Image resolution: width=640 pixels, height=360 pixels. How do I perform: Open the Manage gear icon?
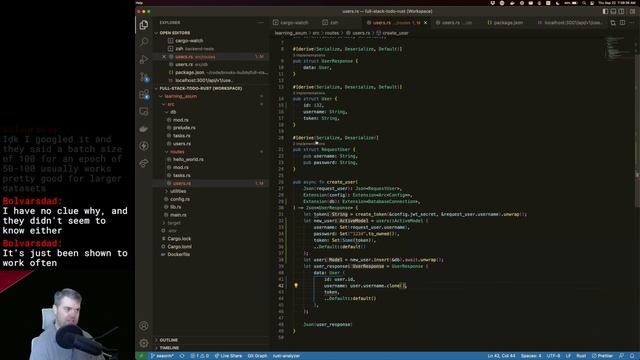click(x=144, y=343)
